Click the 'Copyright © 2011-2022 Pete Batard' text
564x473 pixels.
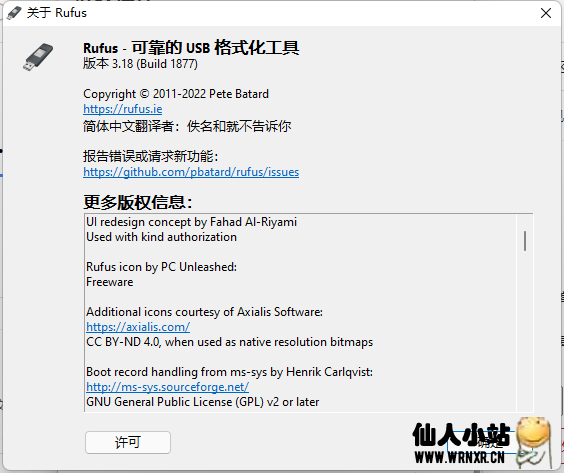point(176,94)
